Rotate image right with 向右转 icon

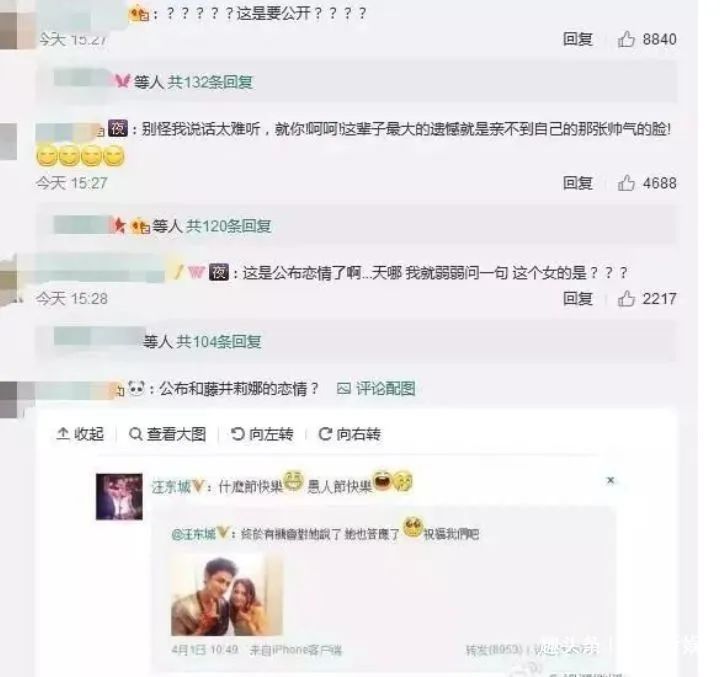[325, 434]
